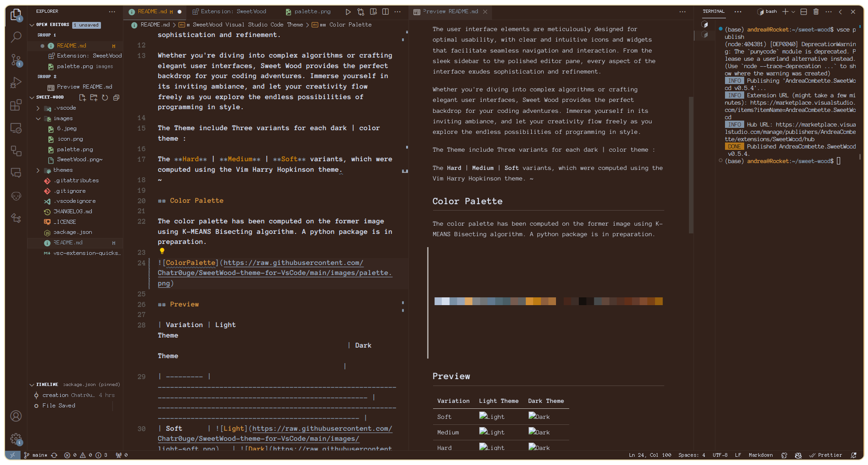
Task: Click the sync changes icon in status bar
Action: 54,455
